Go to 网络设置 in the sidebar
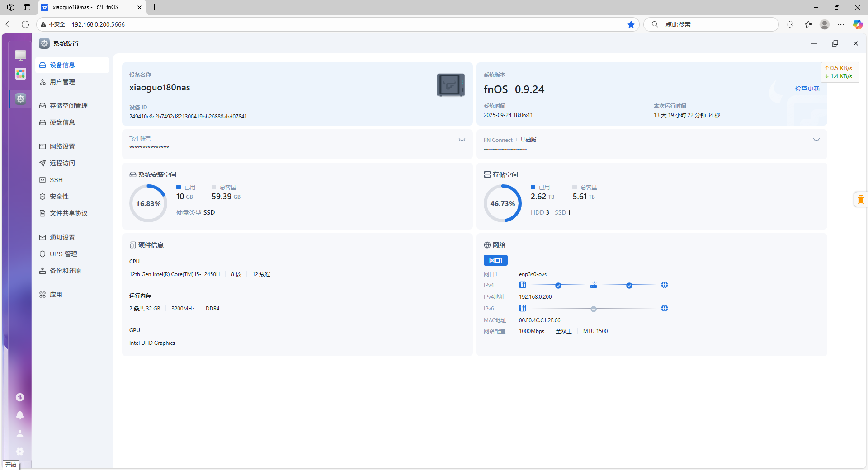Screen dimensions: 868x470 point(62,146)
